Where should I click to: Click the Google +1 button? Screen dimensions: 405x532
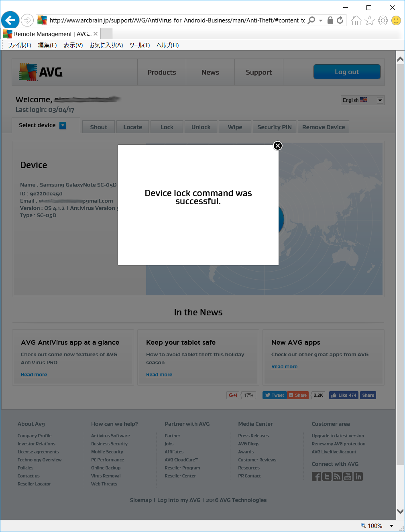pos(233,395)
